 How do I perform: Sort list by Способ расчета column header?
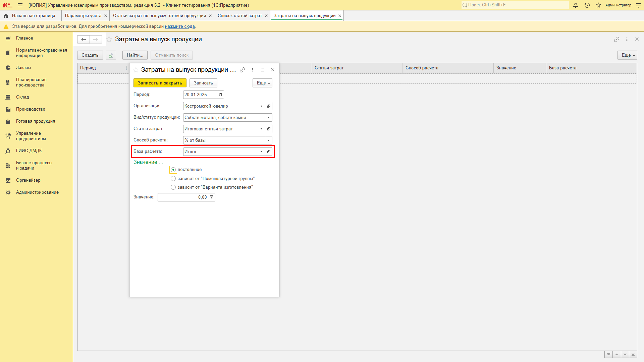[x=448, y=68]
